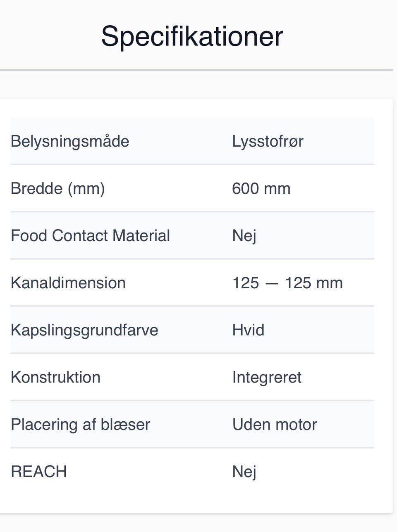Select the Placering af blæser label
This screenshot has height=532, width=397.
80,424
